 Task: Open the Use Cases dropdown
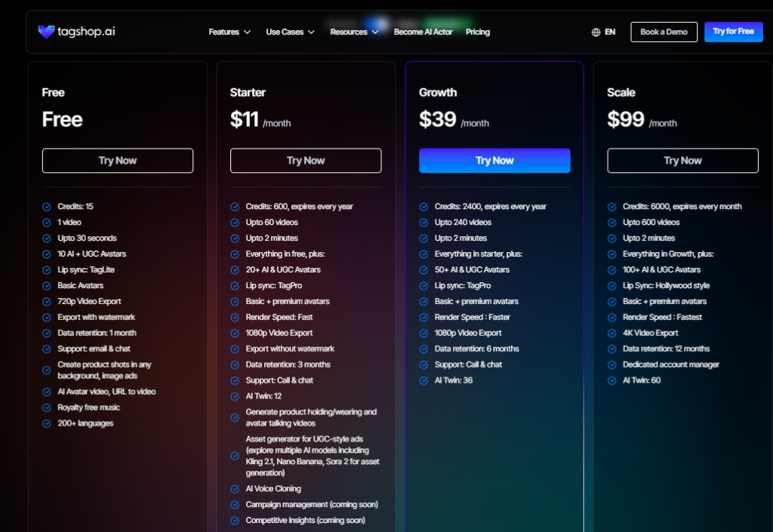pos(290,32)
